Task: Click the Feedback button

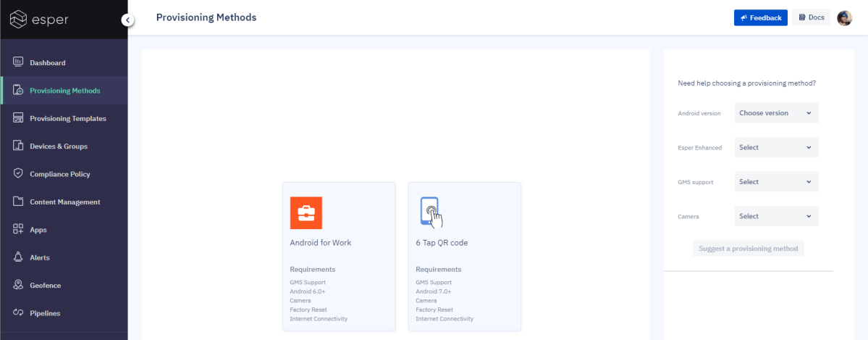Action: coord(761,17)
